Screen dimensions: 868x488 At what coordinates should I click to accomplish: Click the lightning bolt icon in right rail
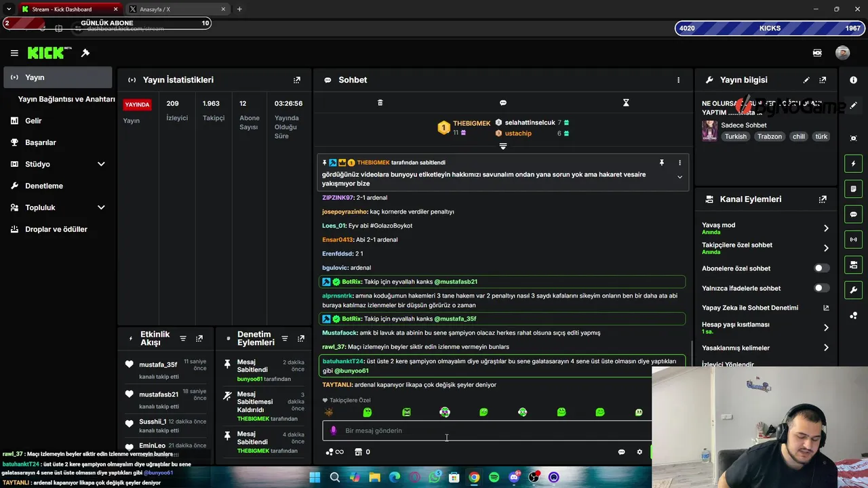pos(853,163)
